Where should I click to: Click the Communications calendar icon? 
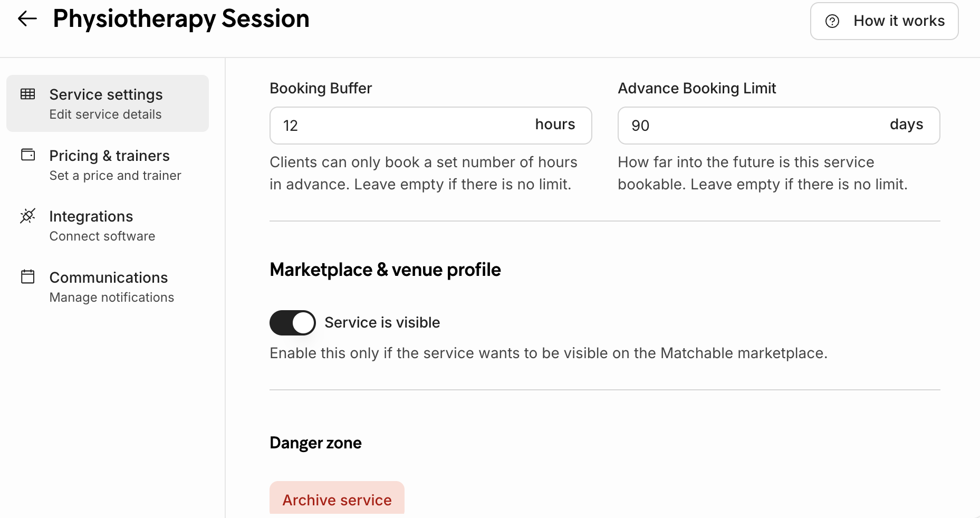28,277
